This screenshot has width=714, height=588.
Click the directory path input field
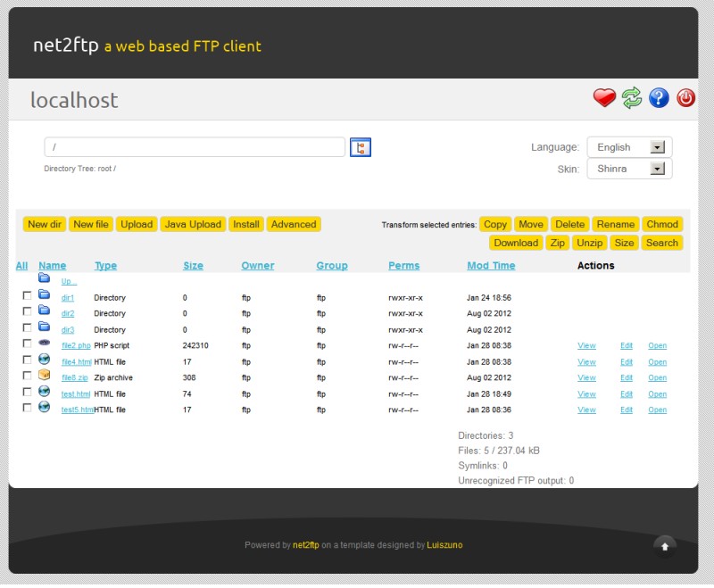pyautogui.click(x=195, y=147)
